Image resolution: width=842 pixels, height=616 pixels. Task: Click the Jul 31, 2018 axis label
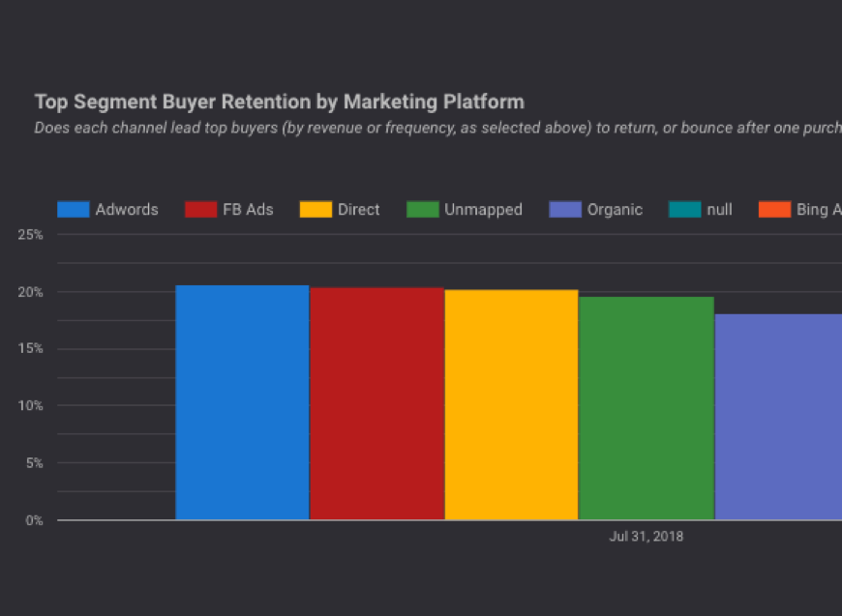tap(647, 536)
